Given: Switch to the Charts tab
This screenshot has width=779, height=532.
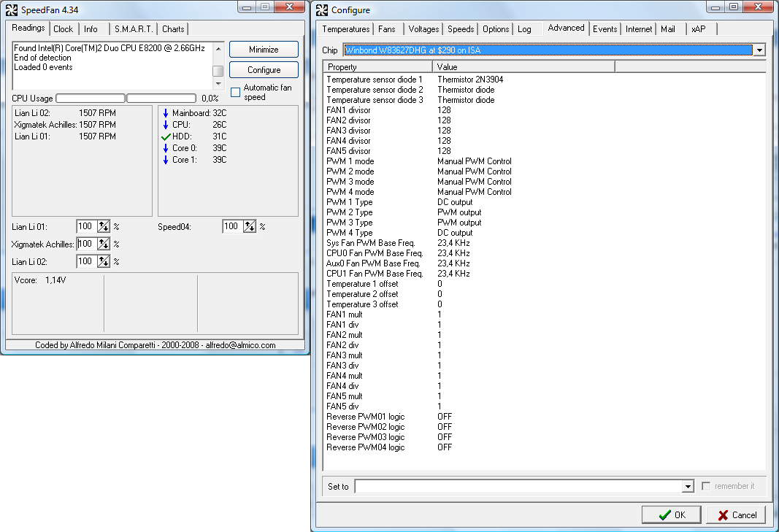Looking at the screenshot, I should pos(173,29).
